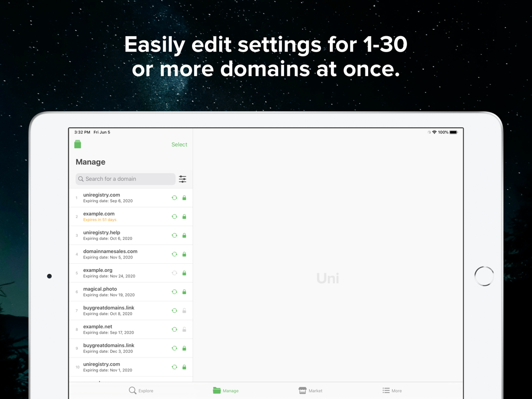532x399 pixels.
Task: Tap the Wi-Fi icon in status bar
Action: 434,132
